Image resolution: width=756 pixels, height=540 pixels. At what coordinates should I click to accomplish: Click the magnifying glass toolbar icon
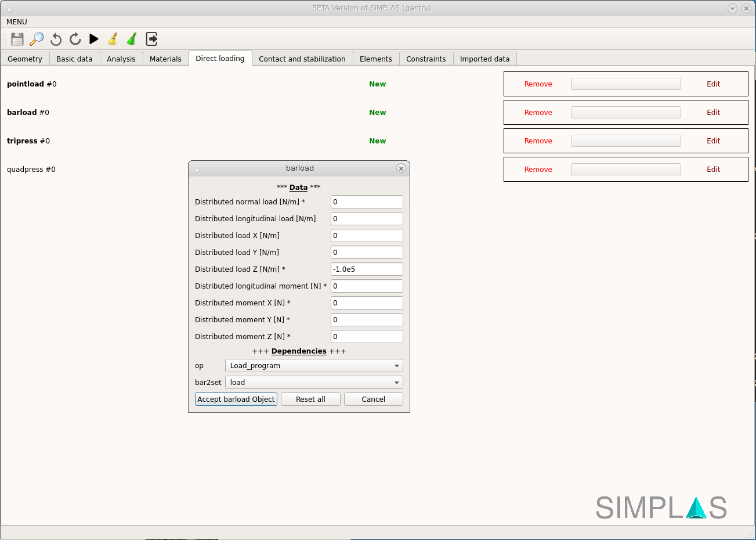[37, 39]
